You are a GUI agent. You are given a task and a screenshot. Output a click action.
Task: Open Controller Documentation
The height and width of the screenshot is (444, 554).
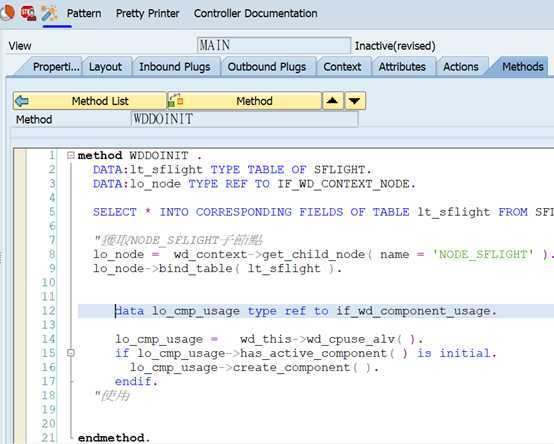tap(255, 13)
